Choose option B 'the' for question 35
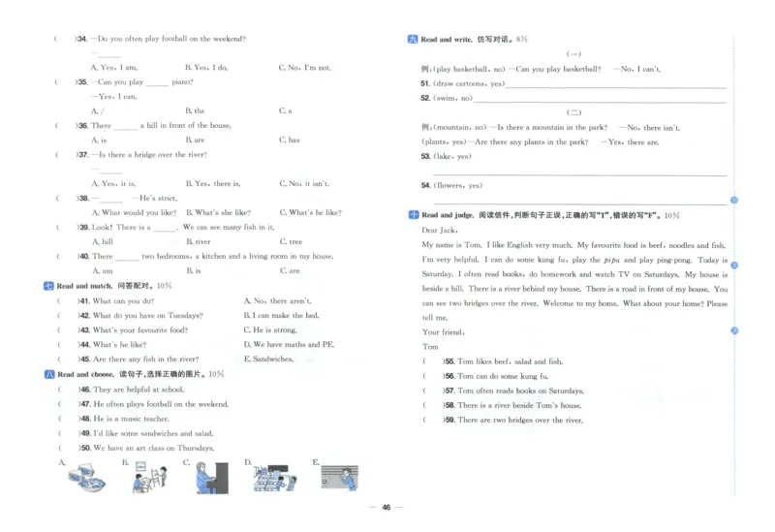The width and height of the screenshot is (775, 532). pos(194,111)
